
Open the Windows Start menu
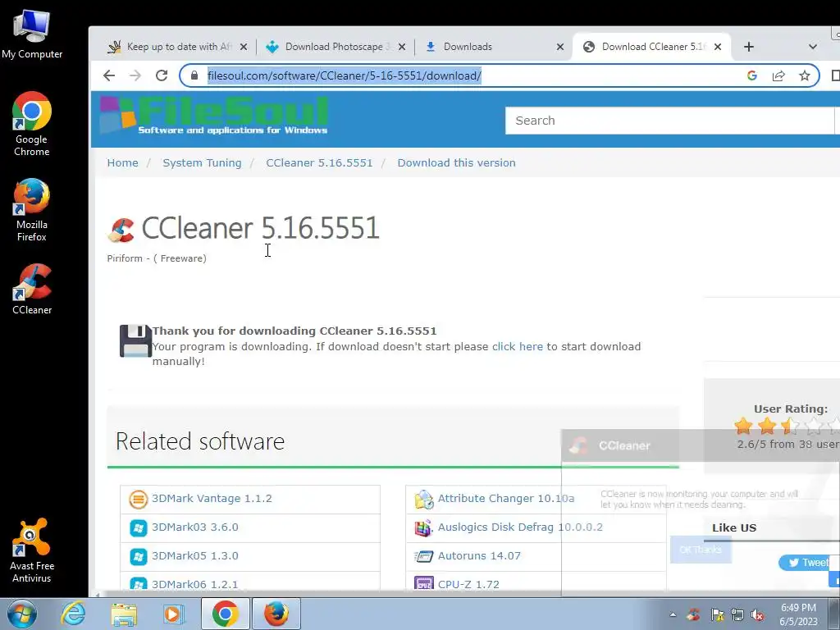pos(21,614)
